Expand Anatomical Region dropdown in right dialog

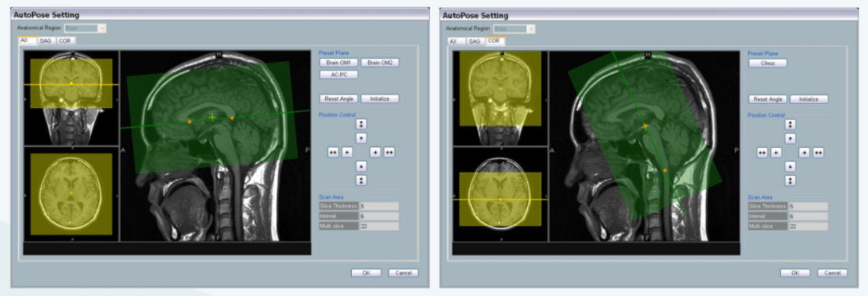[x=515, y=28]
